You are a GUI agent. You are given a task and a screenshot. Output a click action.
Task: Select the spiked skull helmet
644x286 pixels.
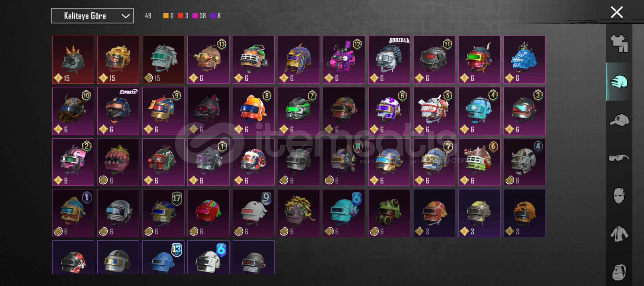(x=73, y=60)
